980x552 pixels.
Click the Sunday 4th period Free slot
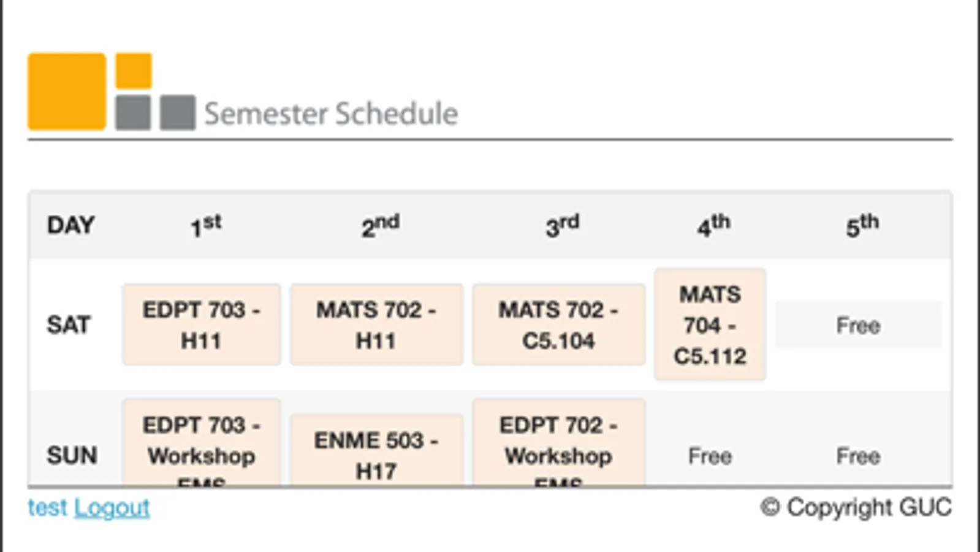tap(710, 456)
